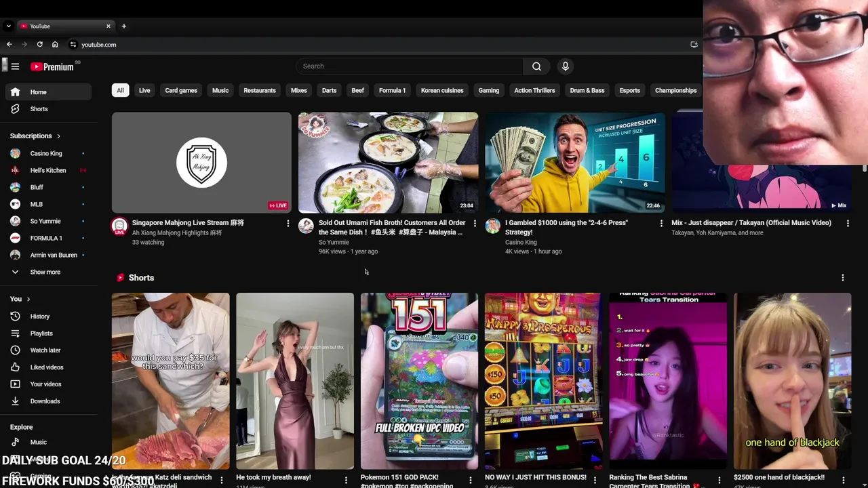Open Shorts shelf more options menu

(x=842, y=278)
